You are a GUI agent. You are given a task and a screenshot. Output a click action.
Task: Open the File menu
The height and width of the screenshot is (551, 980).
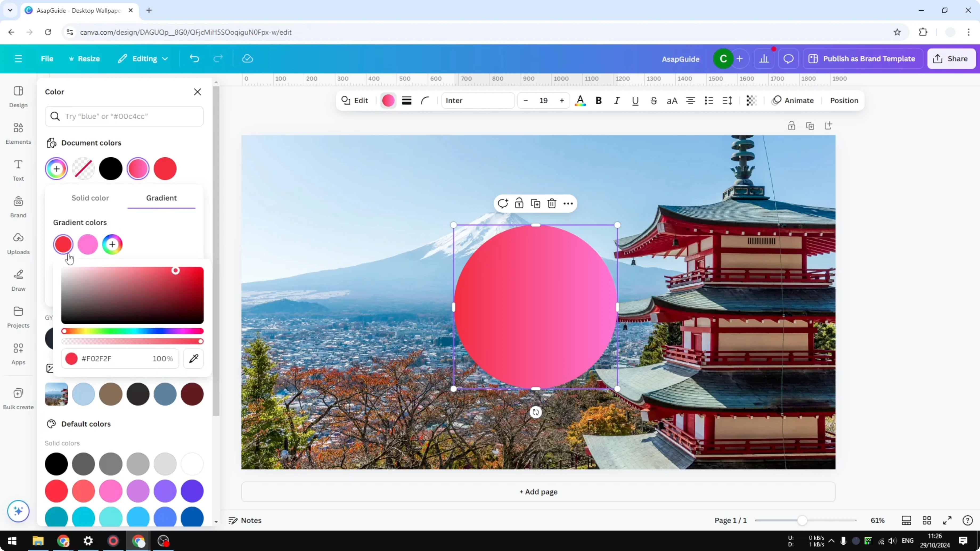pos(47,59)
